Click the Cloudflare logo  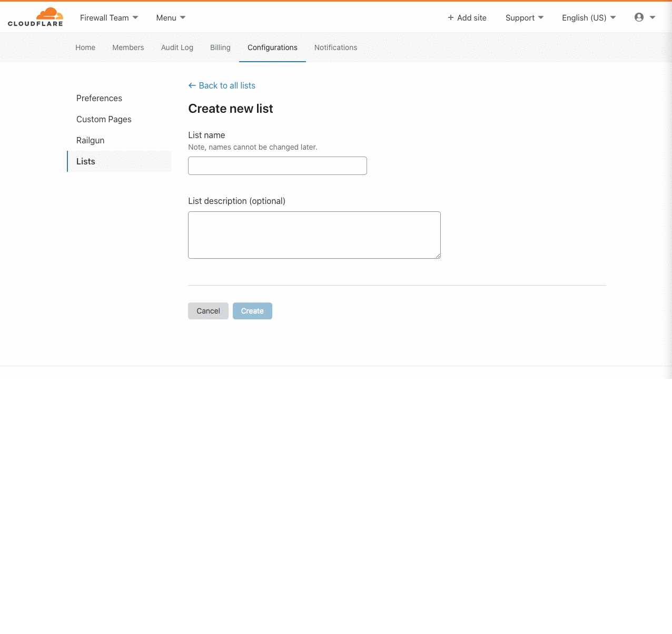35,17
